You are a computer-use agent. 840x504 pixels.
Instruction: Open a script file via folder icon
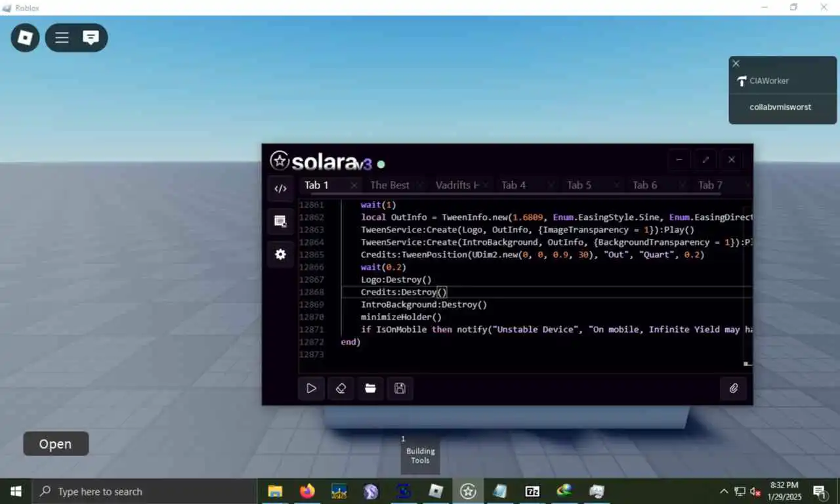370,388
